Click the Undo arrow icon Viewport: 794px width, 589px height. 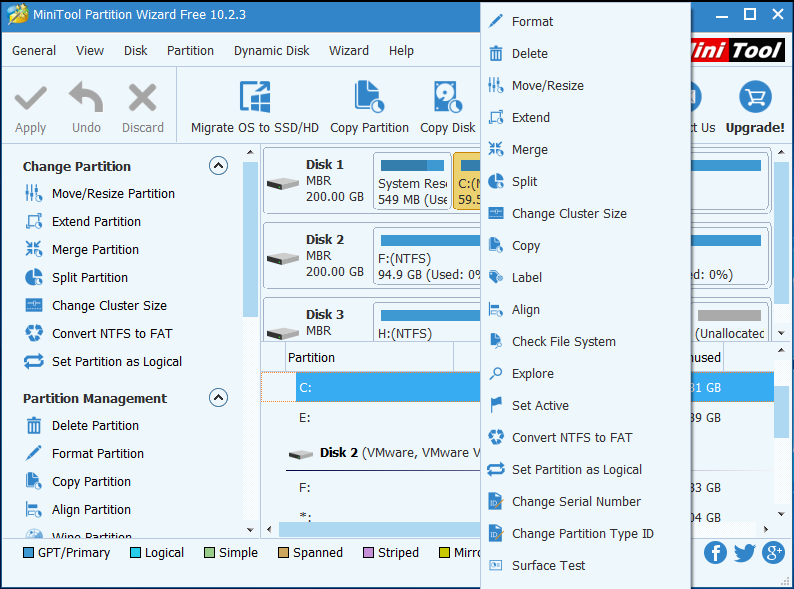coord(86,97)
